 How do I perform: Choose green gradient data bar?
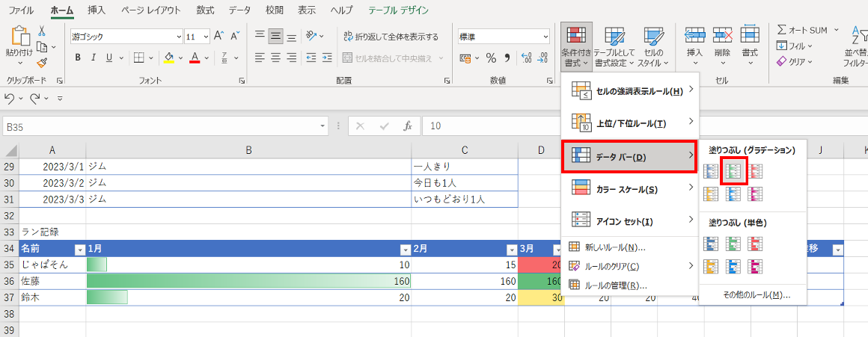(x=733, y=171)
